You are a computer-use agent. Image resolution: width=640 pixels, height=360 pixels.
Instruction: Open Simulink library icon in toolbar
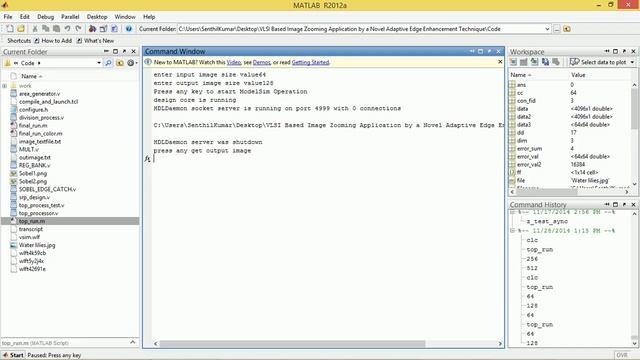93,29
